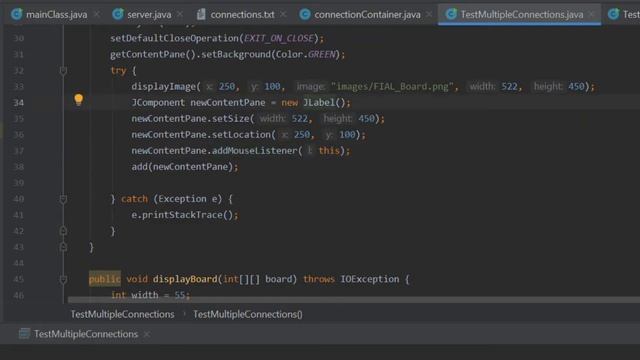
Task: Click the TestMultipleConnections() constructor breadcrumb
Action: [x=248, y=314]
